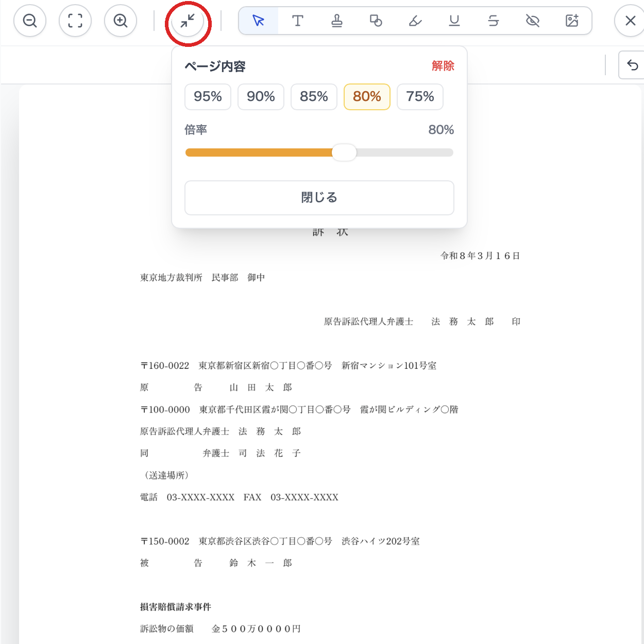
Task: Click the ページ内容 panel title
Action: click(x=215, y=66)
